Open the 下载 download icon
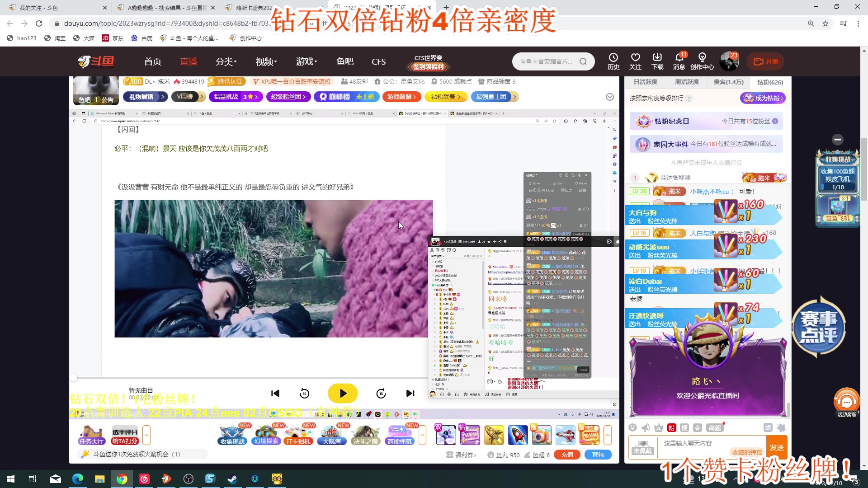 tap(657, 61)
